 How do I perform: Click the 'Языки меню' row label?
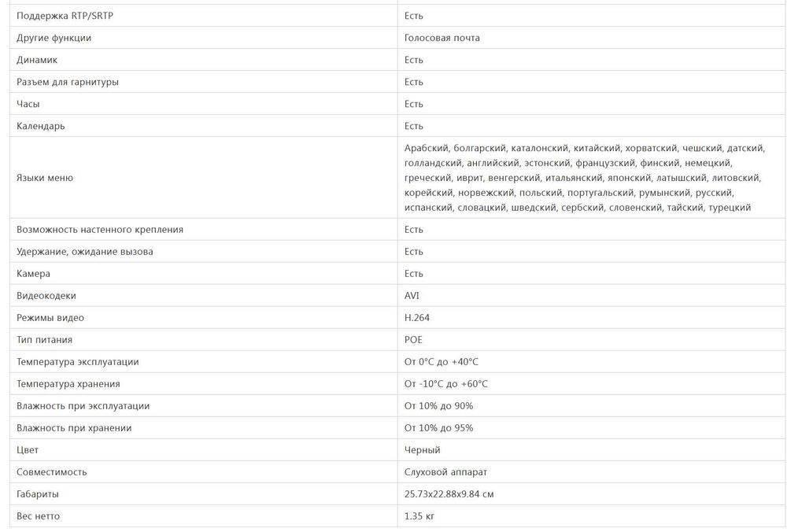45,178
